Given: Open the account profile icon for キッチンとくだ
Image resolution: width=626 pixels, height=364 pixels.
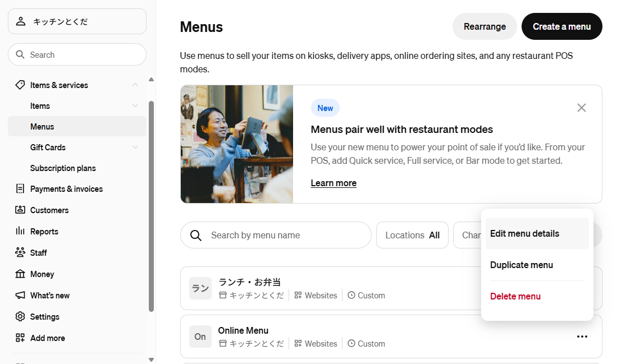Looking at the screenshot, I should 21,21.
